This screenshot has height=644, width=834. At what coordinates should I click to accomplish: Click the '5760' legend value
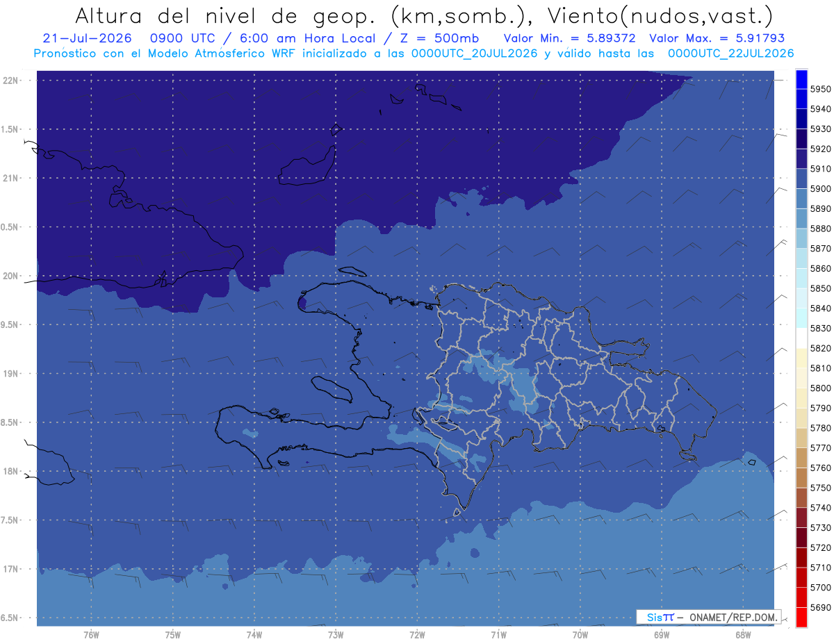pyautogui.click(x=820, y=468)
